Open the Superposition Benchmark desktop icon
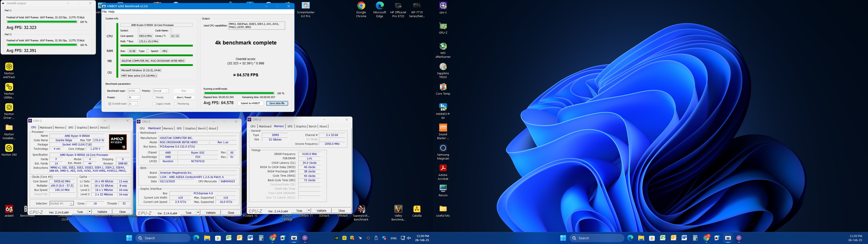The image size is (868, 244). tap(361, 213)
